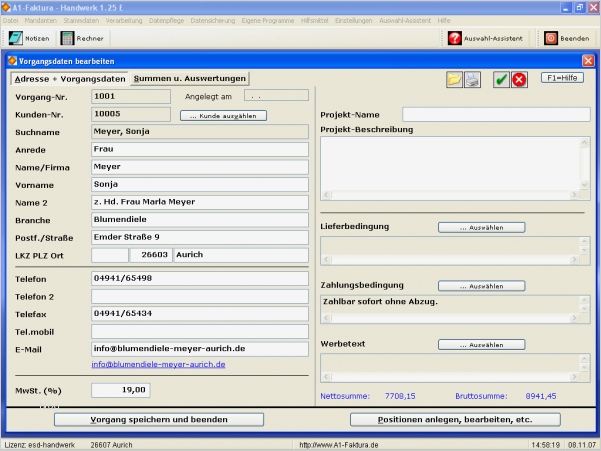The width and height of the screenshot is (601, 451).
Task: Choose Lieferbedingung via its Auswählen button
Action: pos(481,227)
